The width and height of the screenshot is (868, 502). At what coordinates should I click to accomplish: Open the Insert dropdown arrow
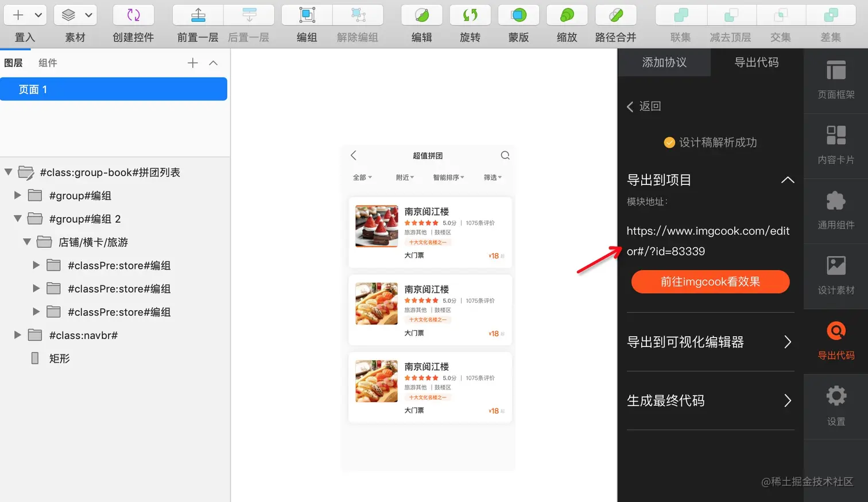tap(38, 15)
